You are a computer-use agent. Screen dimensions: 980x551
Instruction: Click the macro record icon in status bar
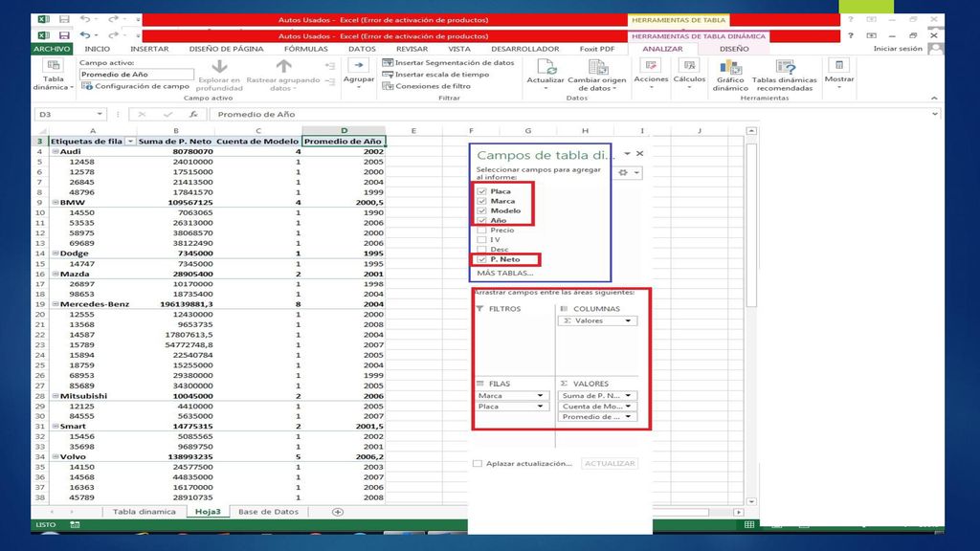(75, 525)
